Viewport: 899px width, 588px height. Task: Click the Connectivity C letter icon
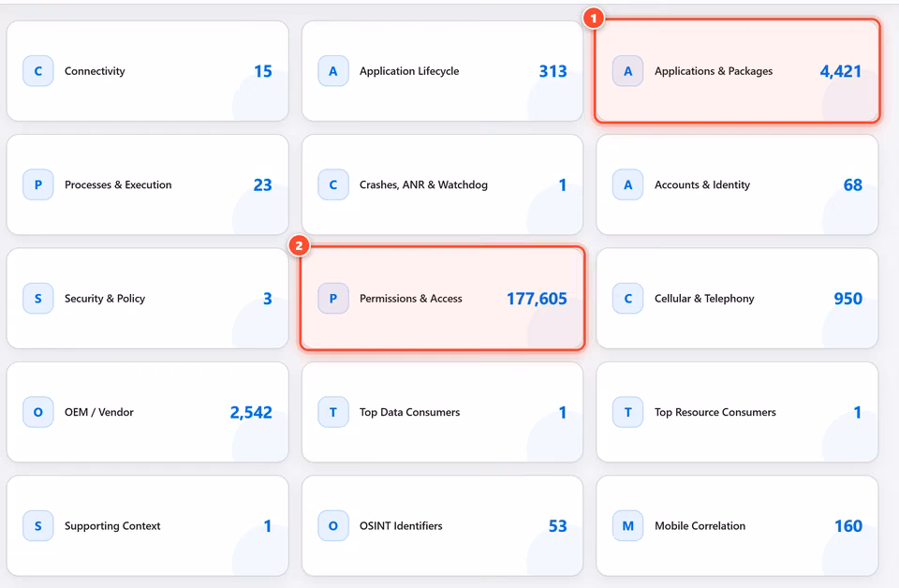pos(37,71)
